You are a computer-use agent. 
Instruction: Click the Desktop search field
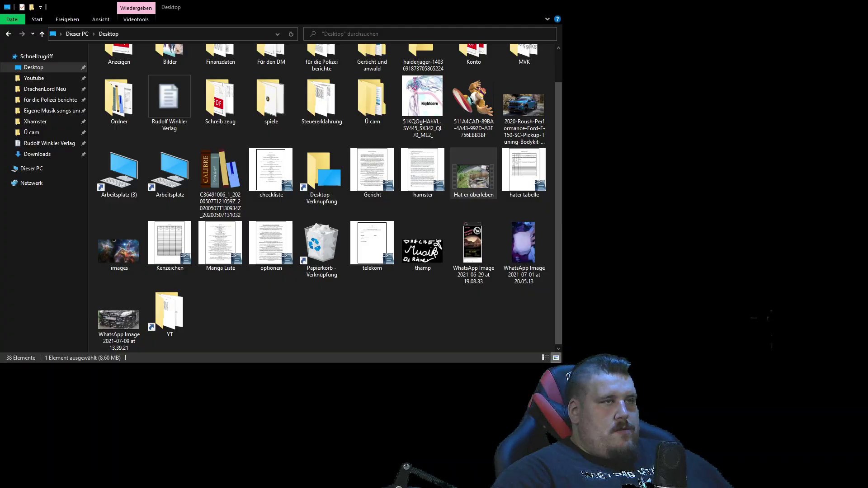click(430, 34)
